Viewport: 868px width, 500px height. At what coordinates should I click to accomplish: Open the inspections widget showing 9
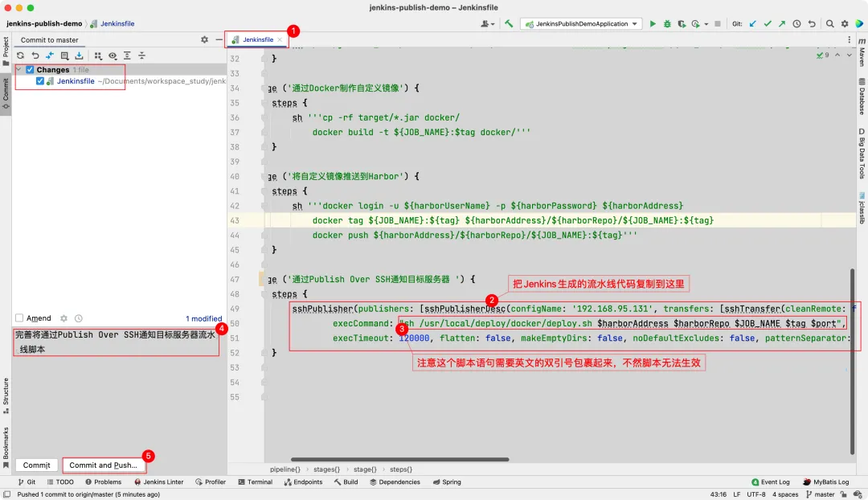coord(823,55)
